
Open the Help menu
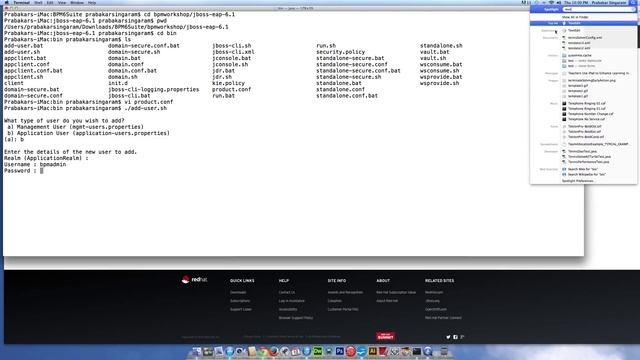(92, 2)
